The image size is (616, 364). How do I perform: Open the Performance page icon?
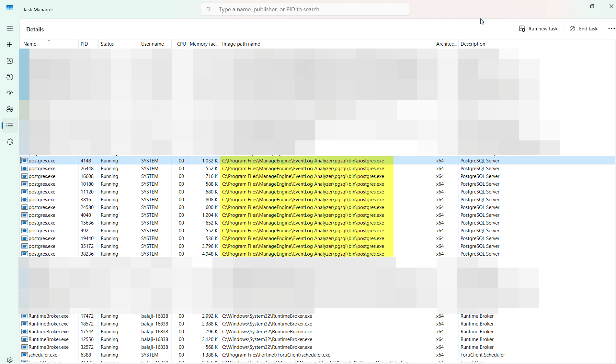coord(10,61)
